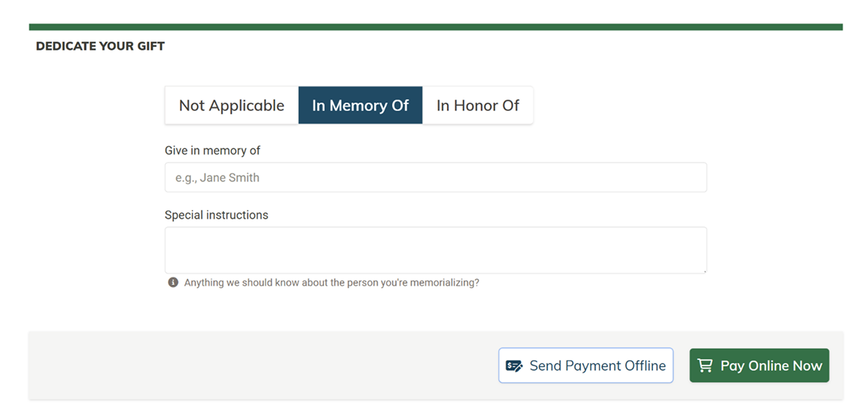Switch dedication to In Honor Of

tap(478, 105)
